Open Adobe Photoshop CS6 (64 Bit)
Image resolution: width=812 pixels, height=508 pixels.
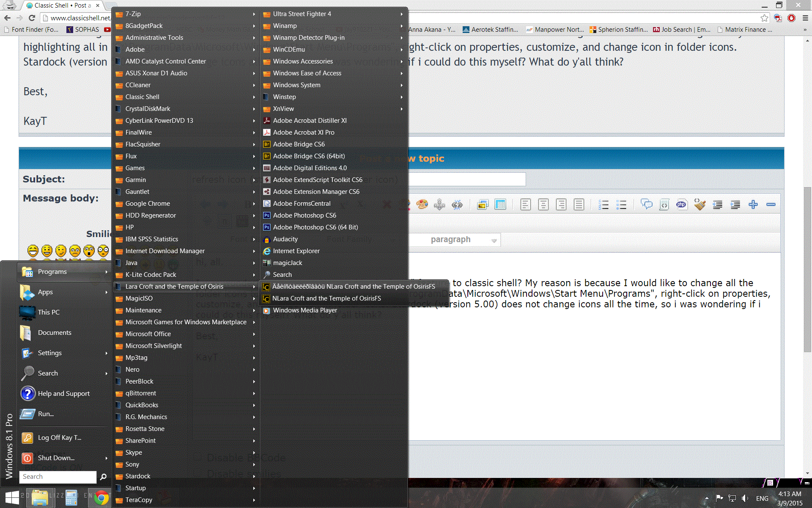pyautogui.click(x=315, y=227)
